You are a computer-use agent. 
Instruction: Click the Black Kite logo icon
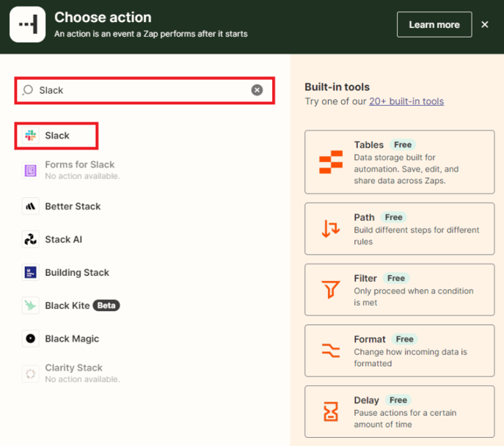click(x=31, y=305)
